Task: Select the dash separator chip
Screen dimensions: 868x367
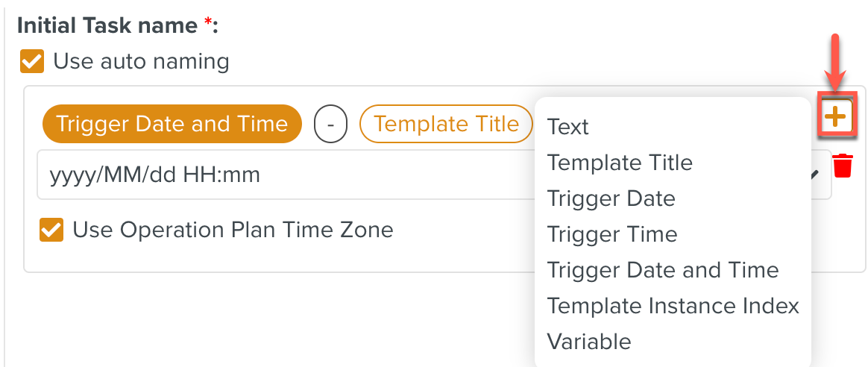Action: (x=330, y=124)
